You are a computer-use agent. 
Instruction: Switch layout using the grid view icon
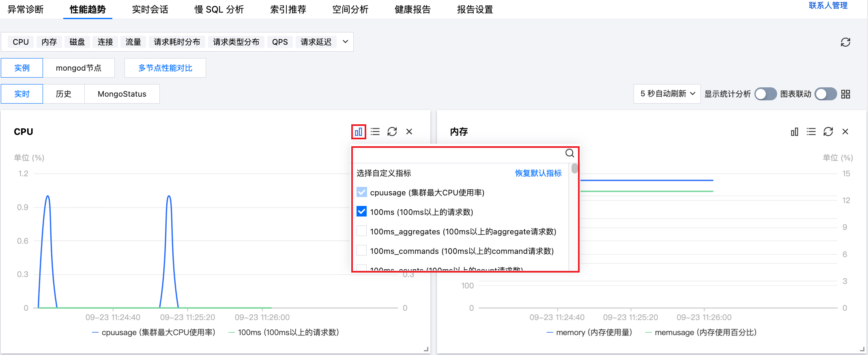tap(846, 94)
